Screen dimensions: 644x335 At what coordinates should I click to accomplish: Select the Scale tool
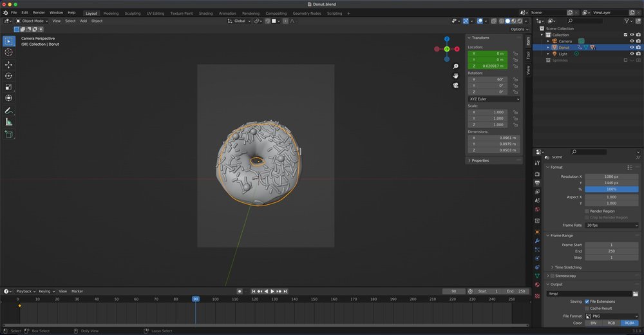pos(8,87)
